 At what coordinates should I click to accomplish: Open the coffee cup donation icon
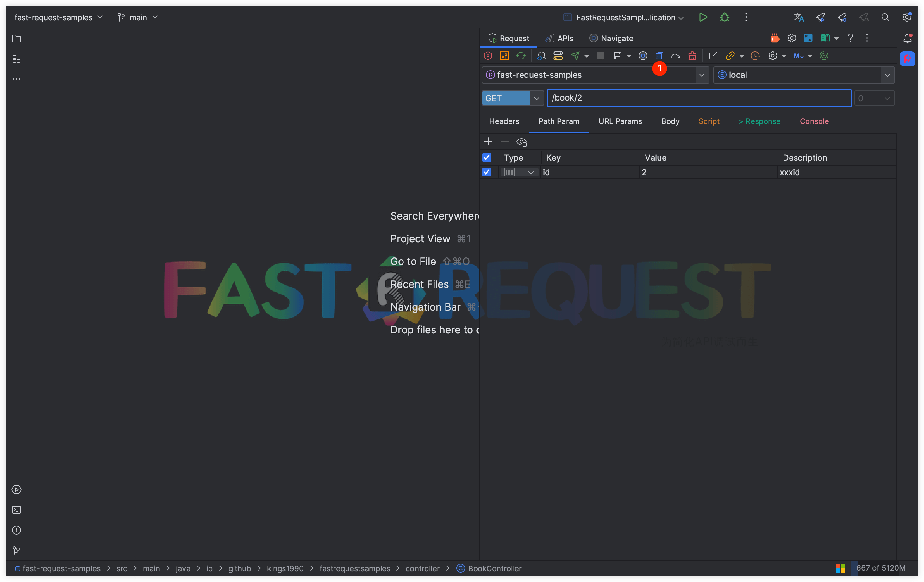(x=775, y=38)
